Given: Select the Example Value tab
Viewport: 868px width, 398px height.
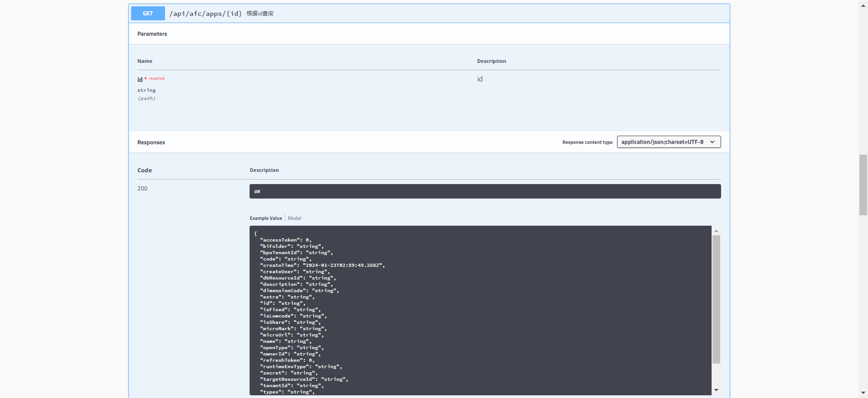Looking at the screenshot, I should (266, 218).
